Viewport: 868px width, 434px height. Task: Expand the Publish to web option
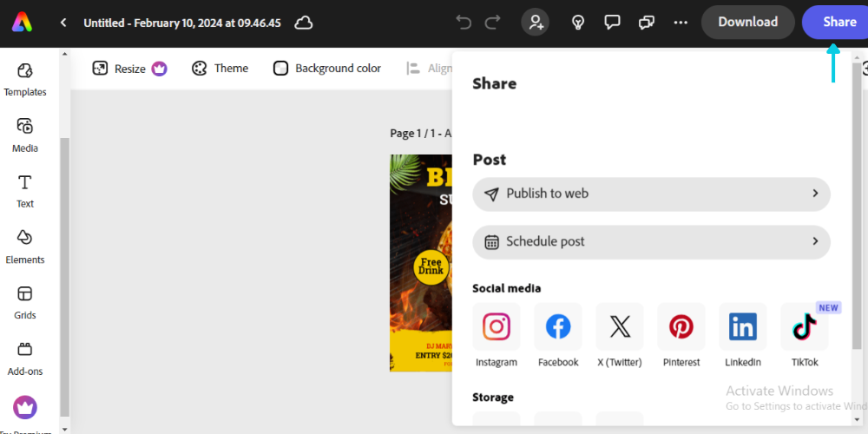[651, 194]
